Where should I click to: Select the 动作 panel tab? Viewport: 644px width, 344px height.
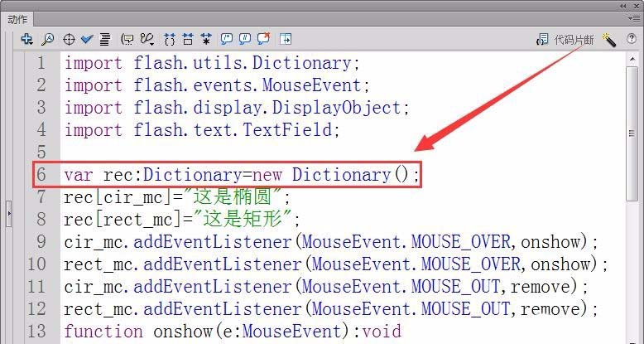[17, 19]
